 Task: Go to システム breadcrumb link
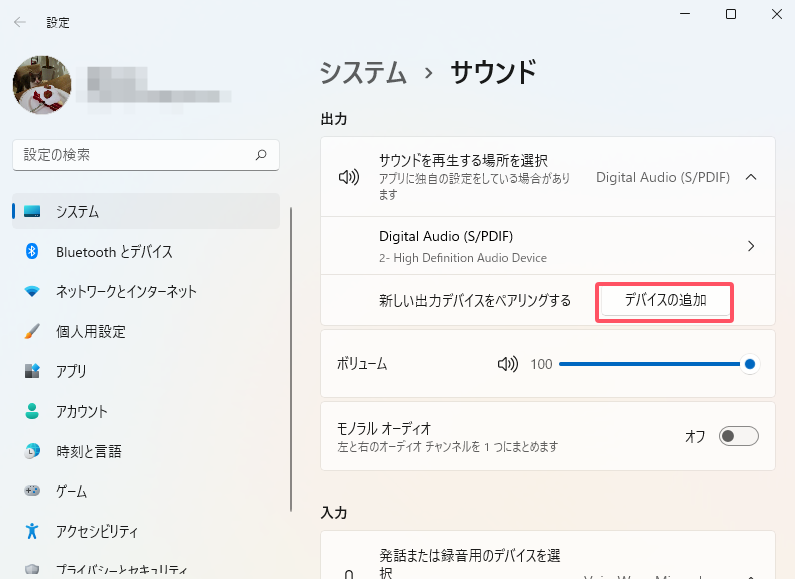[363, 72]
